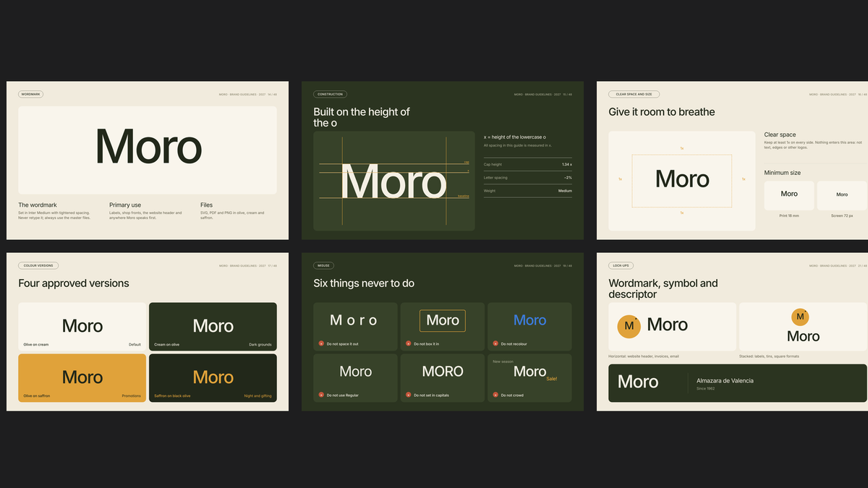This screenshot has height=488, width=868.
Task: Click the 'Primary use' subheading
Action: pos(125,205)
